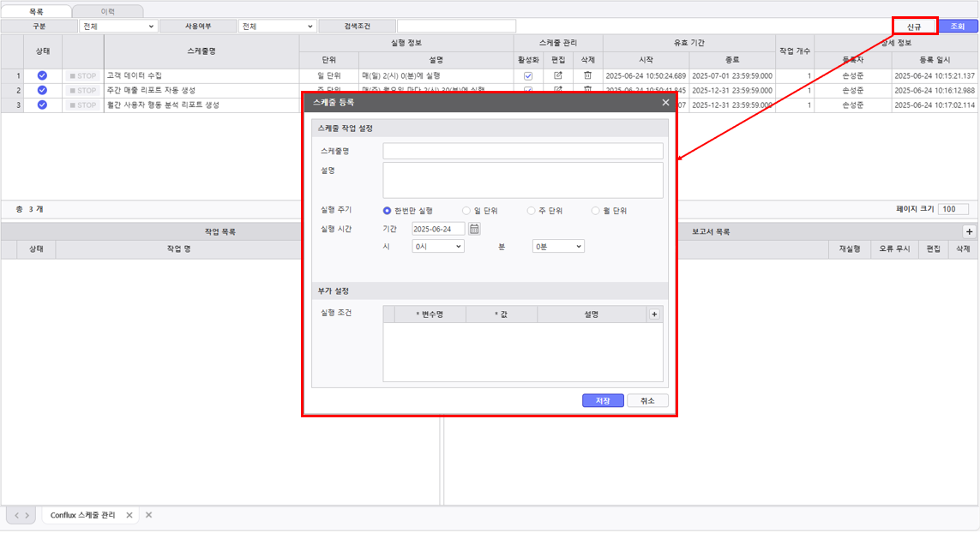Viewport: 980px width, 533px height.
Task: Open the 분 minute dropdown
Action: pos(557,246)
